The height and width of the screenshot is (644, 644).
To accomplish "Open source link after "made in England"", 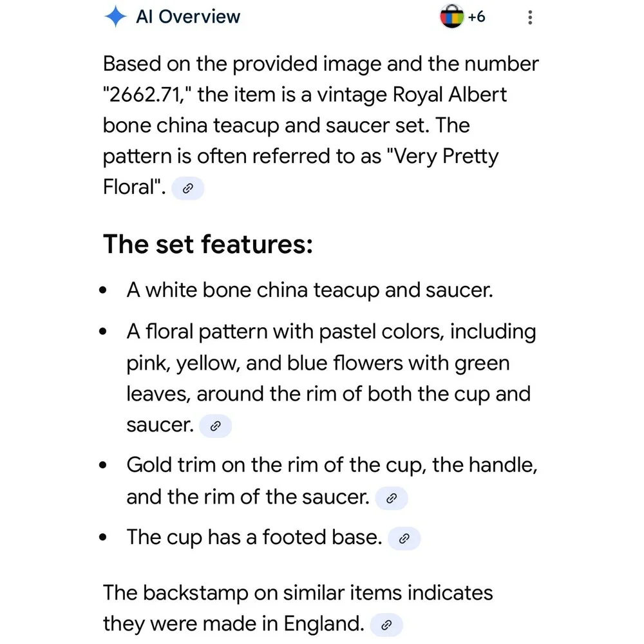I will pos(386,625).
